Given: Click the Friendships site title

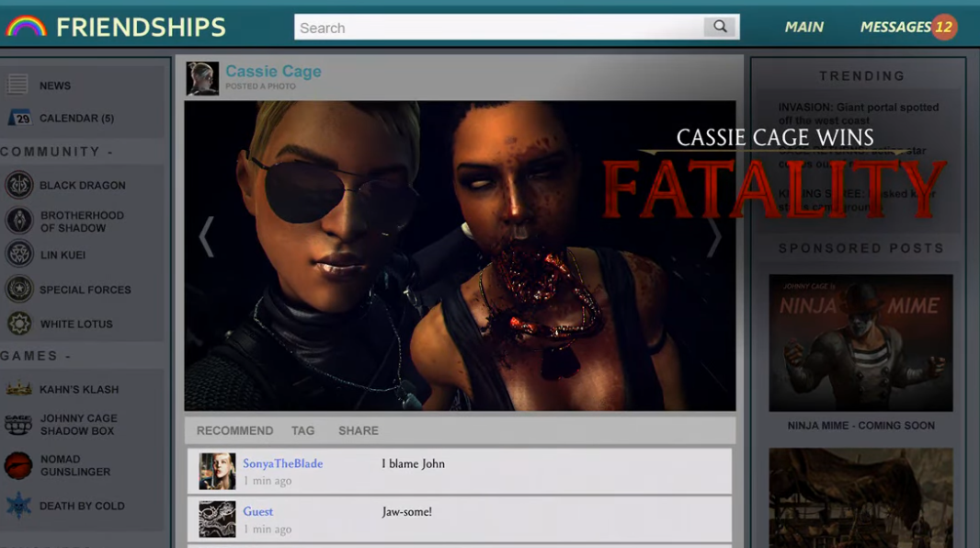Looking at the screenshot, I should (142, 27).
